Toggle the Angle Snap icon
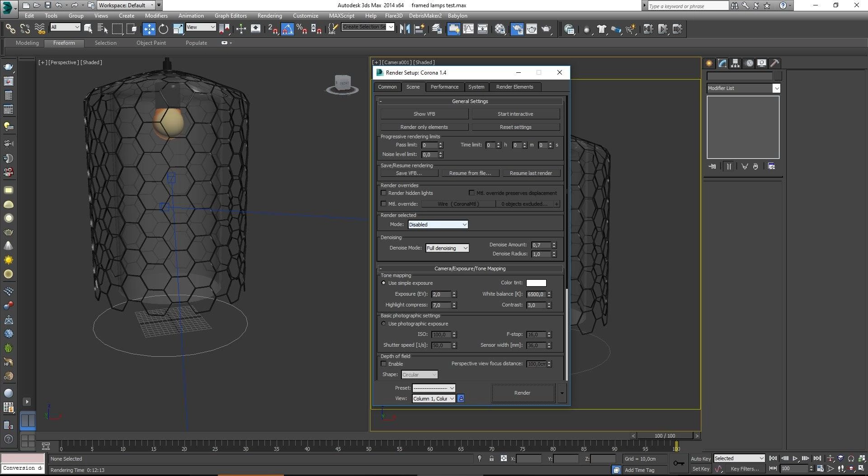Screen dimensions: 868x476 pos(288,29)
